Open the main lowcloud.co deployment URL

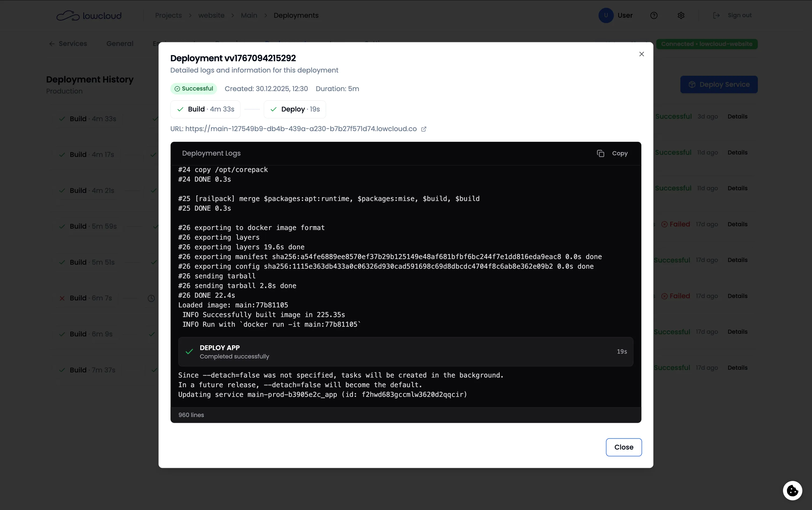301,129
